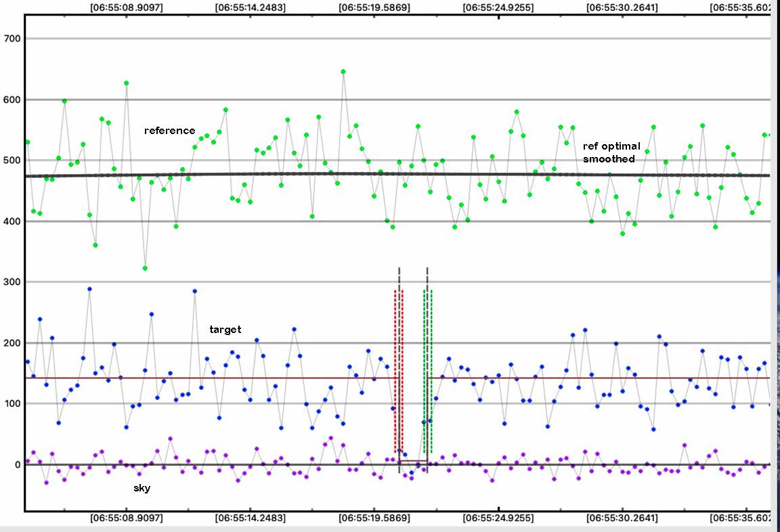Click the 700 y-axis label
780x532 pixels.
(x=13, y=39)
